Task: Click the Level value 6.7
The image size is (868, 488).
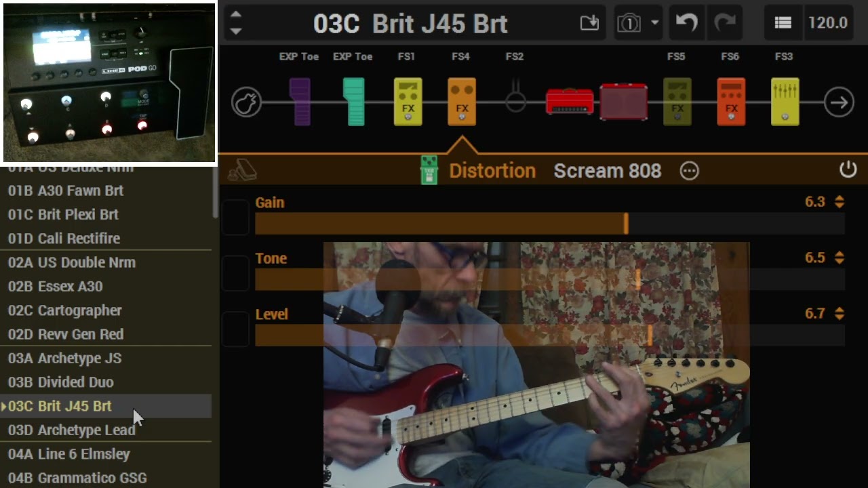Action: point(814,314)
